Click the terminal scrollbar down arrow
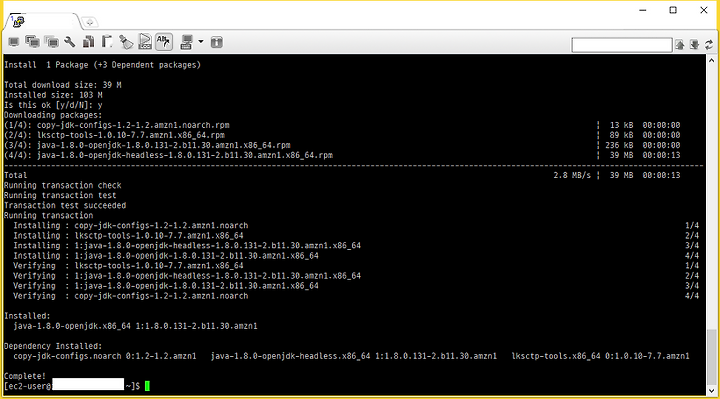 711,390
